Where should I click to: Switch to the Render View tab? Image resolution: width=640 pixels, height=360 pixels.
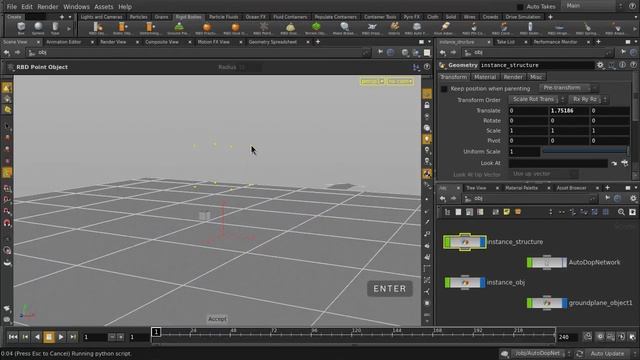113,42
